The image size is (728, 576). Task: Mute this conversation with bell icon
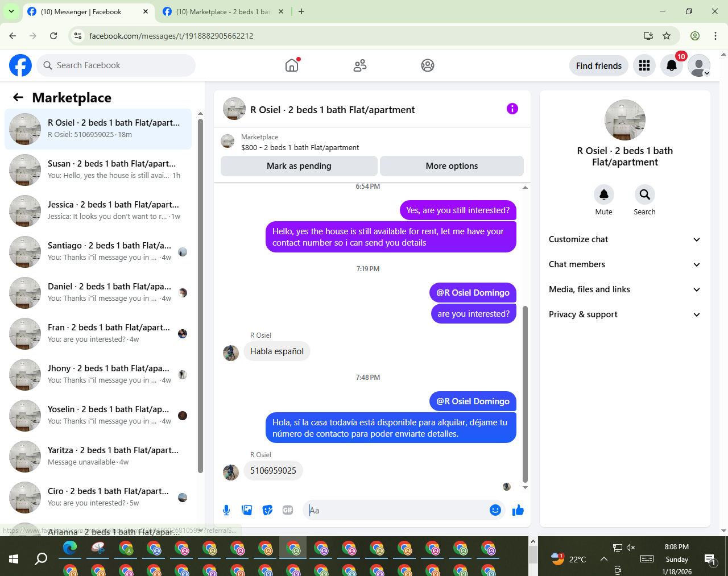point(604,194)
